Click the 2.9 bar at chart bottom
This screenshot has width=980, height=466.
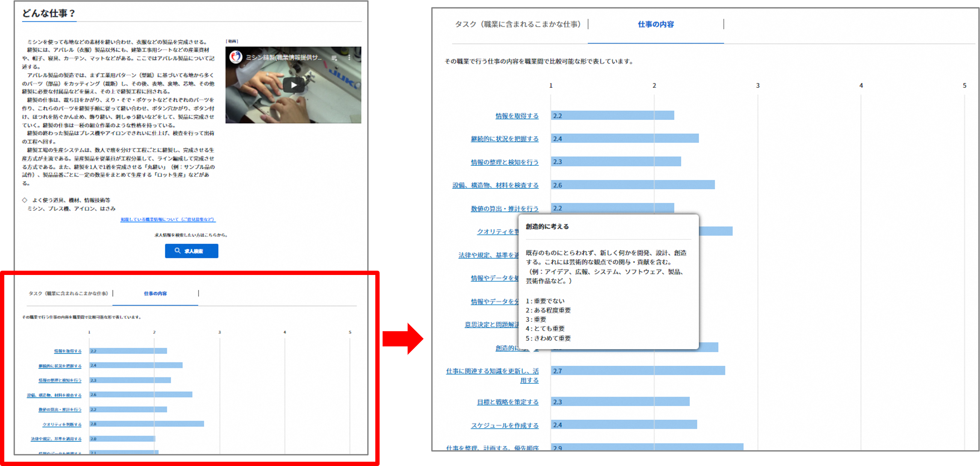coord(646,447)
